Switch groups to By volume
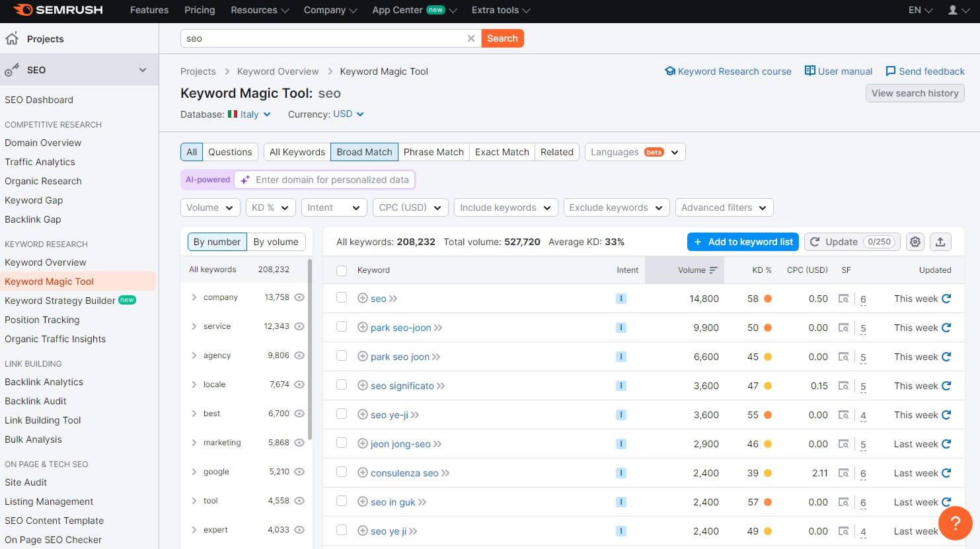The image size is (980, 549). (x=276, y=242)
